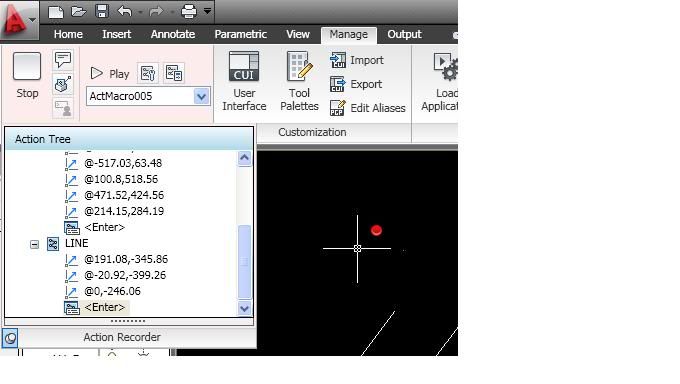
Task: Switch to the Output ribbon tab
Action: point(404,34)
